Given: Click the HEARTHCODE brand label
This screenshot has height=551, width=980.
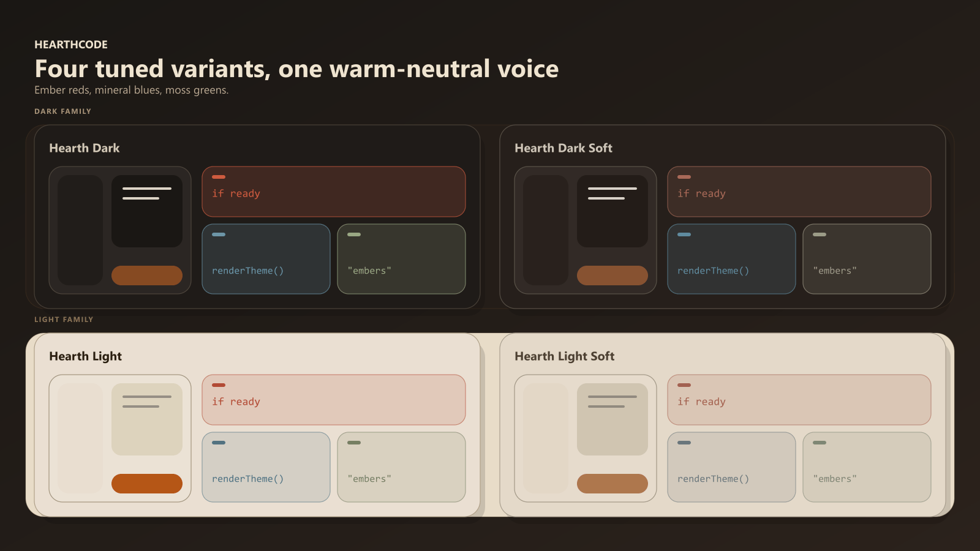Looking at the screenshot, I should (x=71, y=45).
